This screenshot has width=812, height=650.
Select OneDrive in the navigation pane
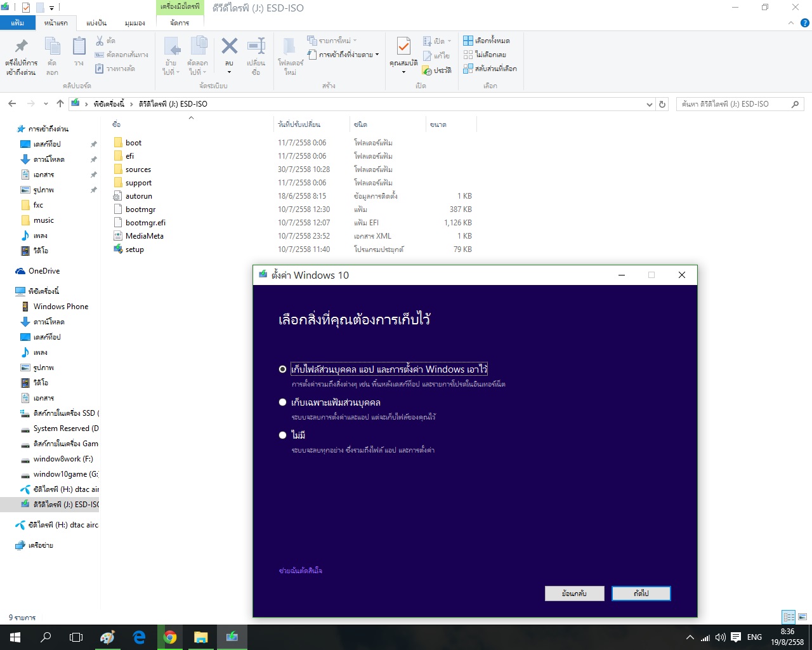point(44,271)
